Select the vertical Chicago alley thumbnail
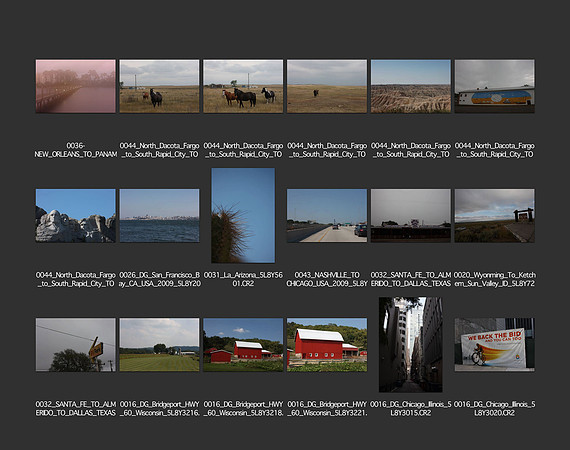Viewport: 570px width, 450px height. [411, 345]
